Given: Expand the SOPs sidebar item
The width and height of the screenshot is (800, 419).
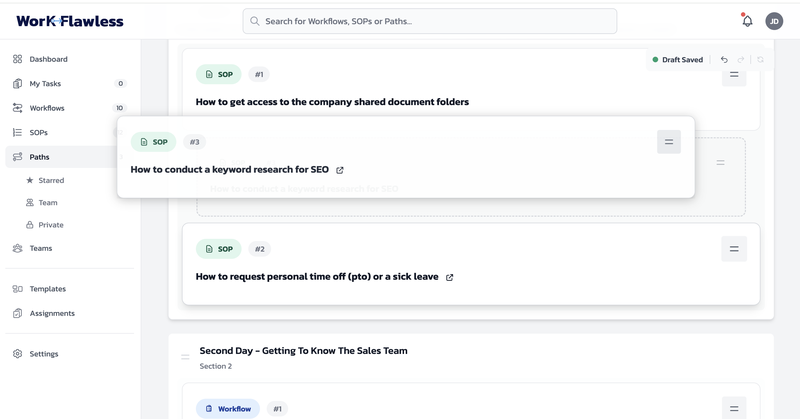Looking at the screenshot, I should [x=39, y=132].
